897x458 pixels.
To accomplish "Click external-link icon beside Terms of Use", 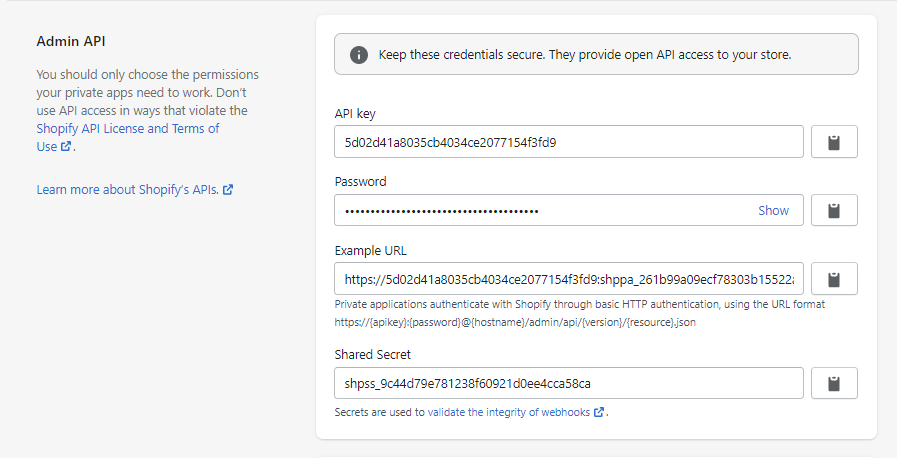I will [x=66, y=146].
